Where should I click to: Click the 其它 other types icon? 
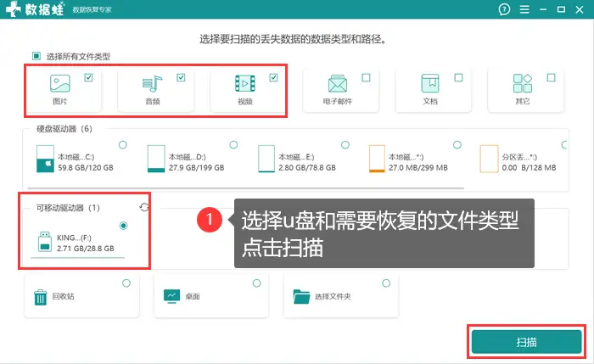[x=523, y=83]
